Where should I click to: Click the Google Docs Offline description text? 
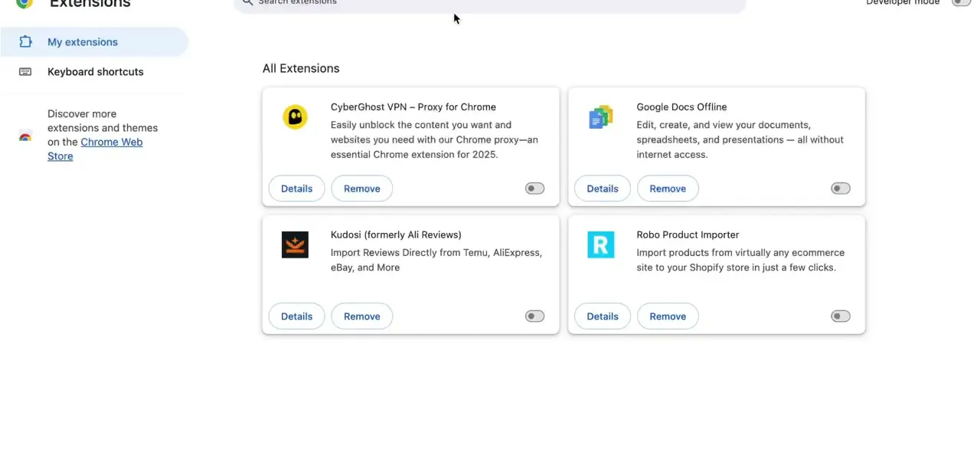point(740,139)
